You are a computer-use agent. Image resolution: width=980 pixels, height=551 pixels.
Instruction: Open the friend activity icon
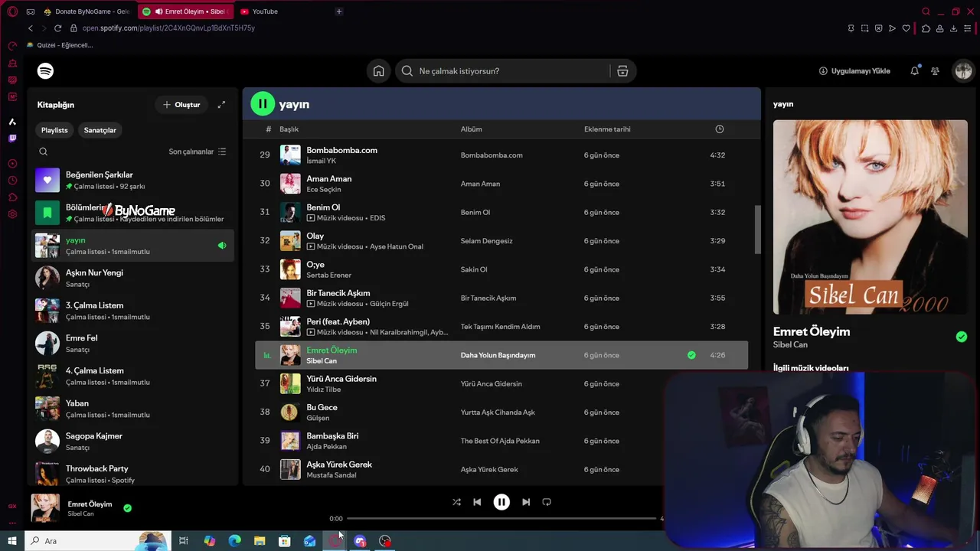935,71
